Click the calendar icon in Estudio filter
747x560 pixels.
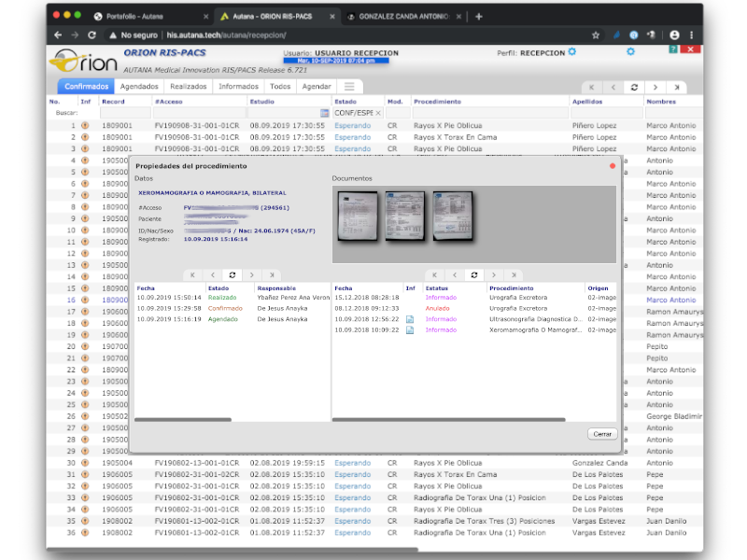tap(324, 113)
